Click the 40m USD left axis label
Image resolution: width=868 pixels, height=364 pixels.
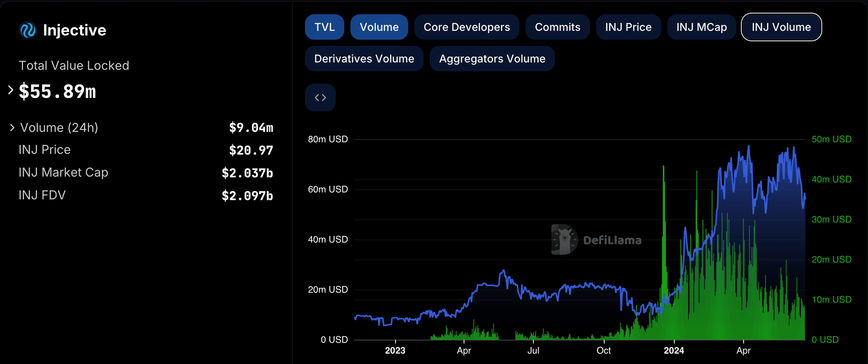[328, 239]
